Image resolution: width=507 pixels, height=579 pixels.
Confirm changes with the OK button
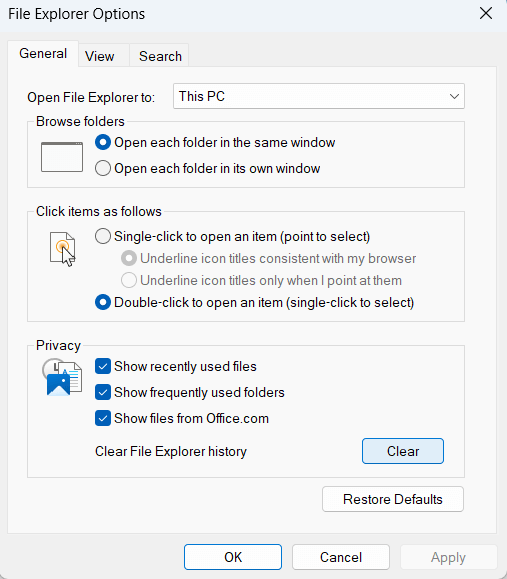[x=233, y=557]
